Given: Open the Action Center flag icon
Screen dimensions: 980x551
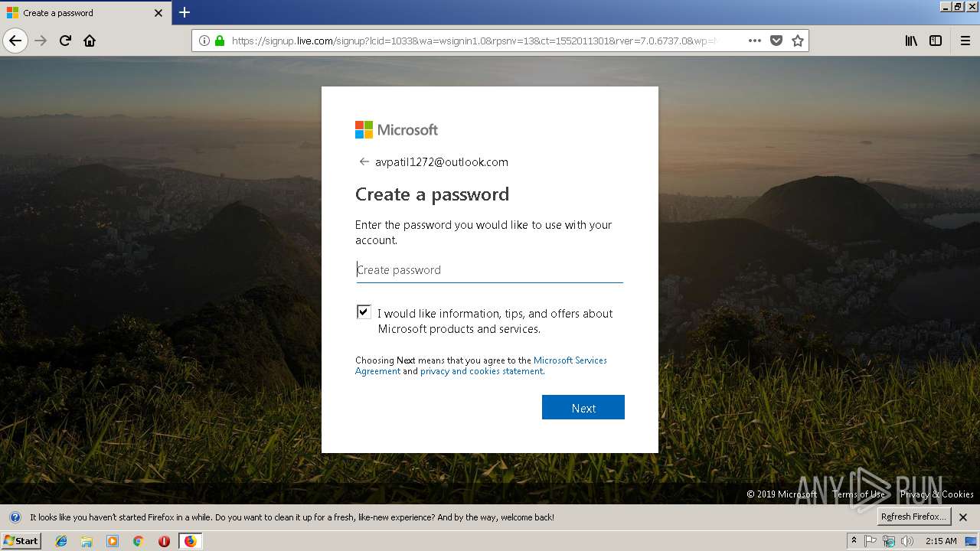Looking at the screenshot, I should 871,541.
